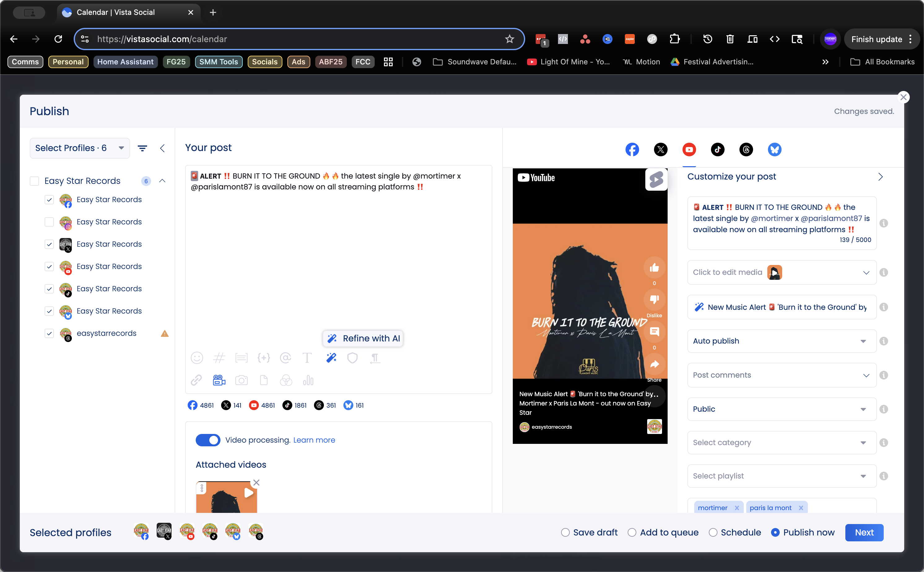Image resolution: width=924 pixels, height=572 pixels.
Task: Click the add video camera icon
Action: 219,380
